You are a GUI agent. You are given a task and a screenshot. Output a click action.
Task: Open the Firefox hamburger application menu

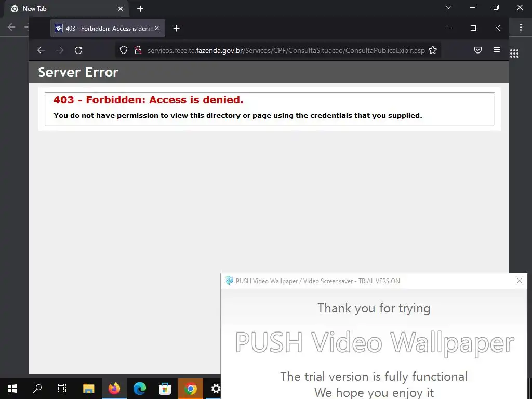(x=496, y=50)
